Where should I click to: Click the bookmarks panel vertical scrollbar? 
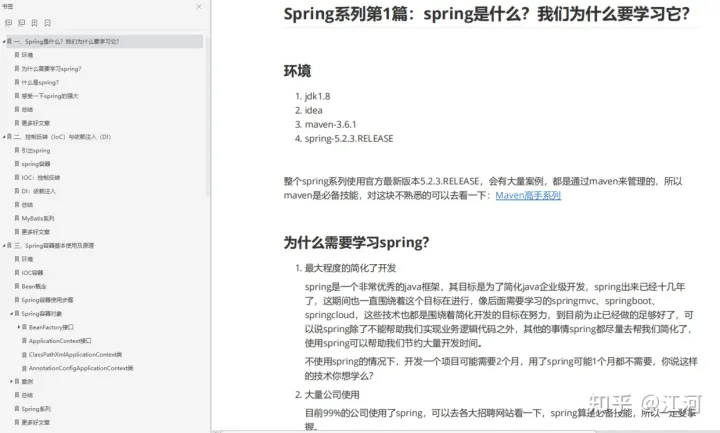(x=208, y=117)
